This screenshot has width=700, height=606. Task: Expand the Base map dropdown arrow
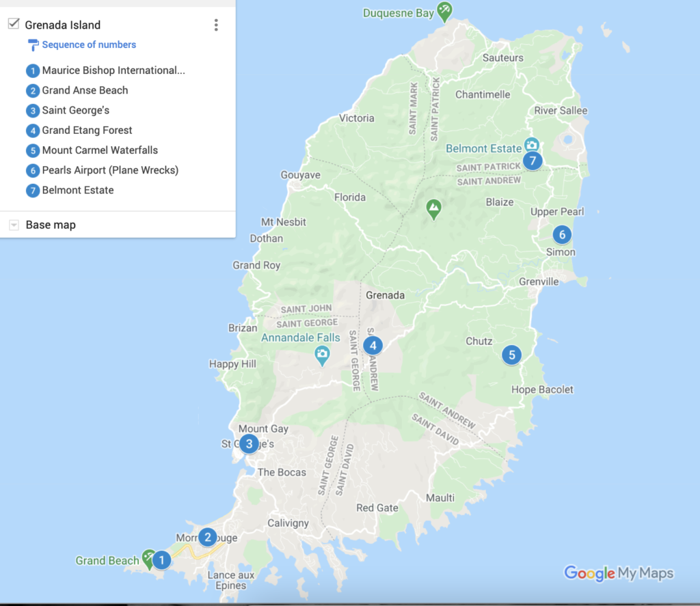click(14, 225)
